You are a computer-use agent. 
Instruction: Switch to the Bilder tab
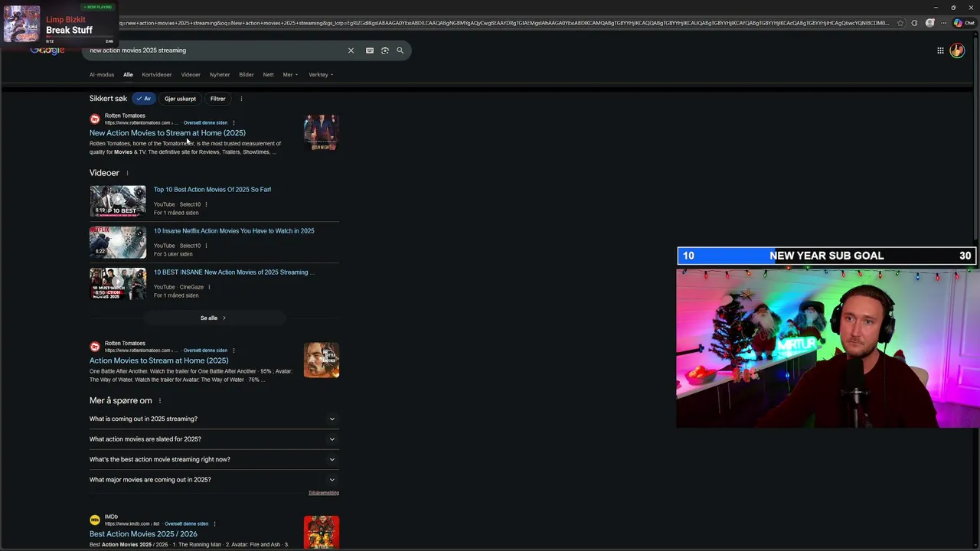(247, 75)
